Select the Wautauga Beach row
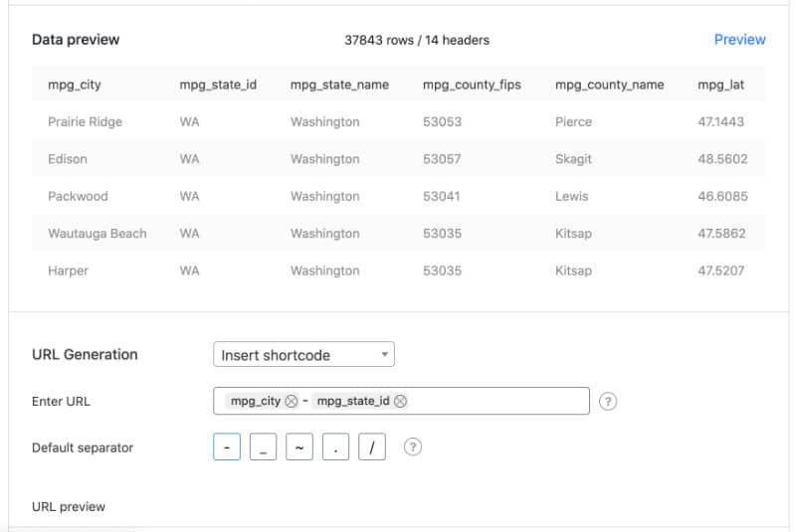The height and width of the screenshot is (532, 796). (x=399, y=234)
